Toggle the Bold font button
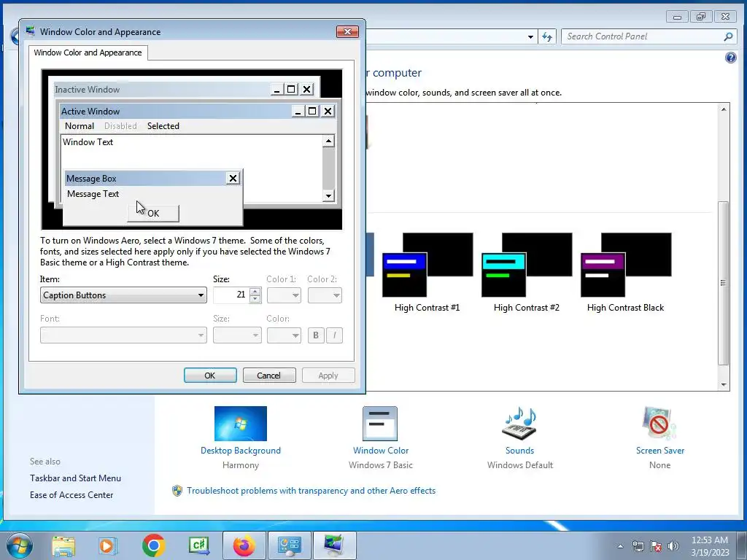This screenshot has height=560, width=747. 316,335
